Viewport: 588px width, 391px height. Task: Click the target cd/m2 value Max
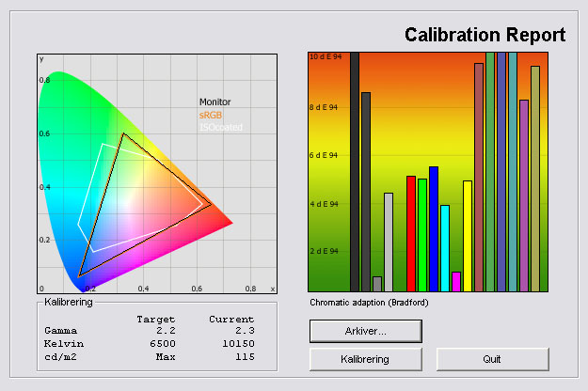(166, 357)
